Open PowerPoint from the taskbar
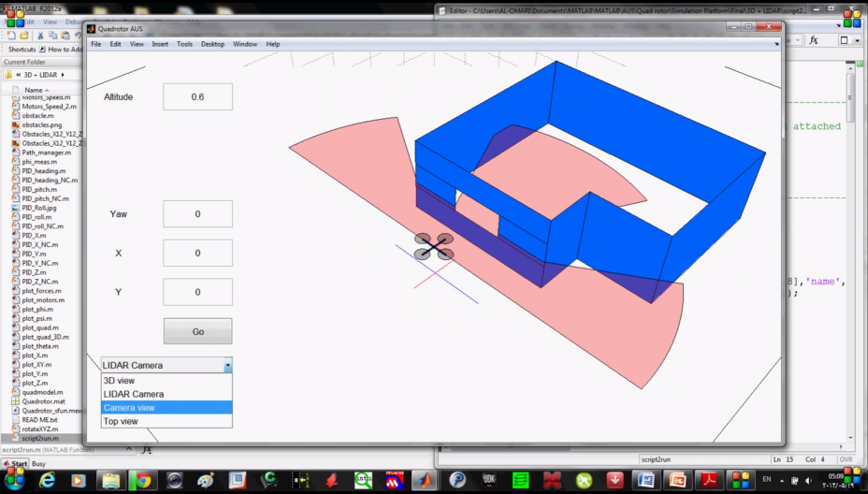Screen dimensions: 868x494 tap(678, 480)
